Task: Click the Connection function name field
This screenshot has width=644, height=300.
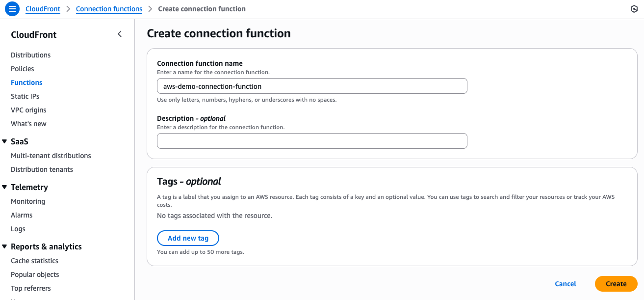Action: 312,86
